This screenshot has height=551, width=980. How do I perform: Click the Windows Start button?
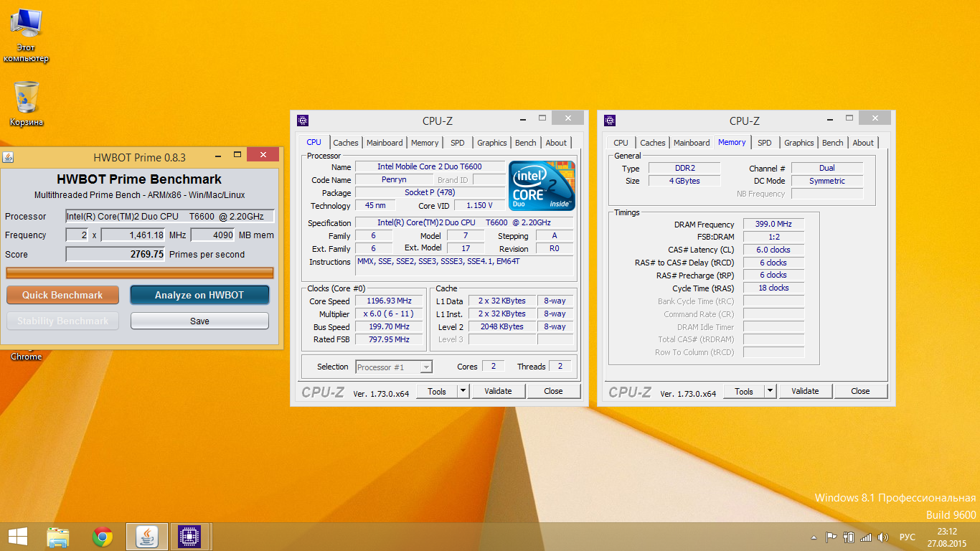17,537
